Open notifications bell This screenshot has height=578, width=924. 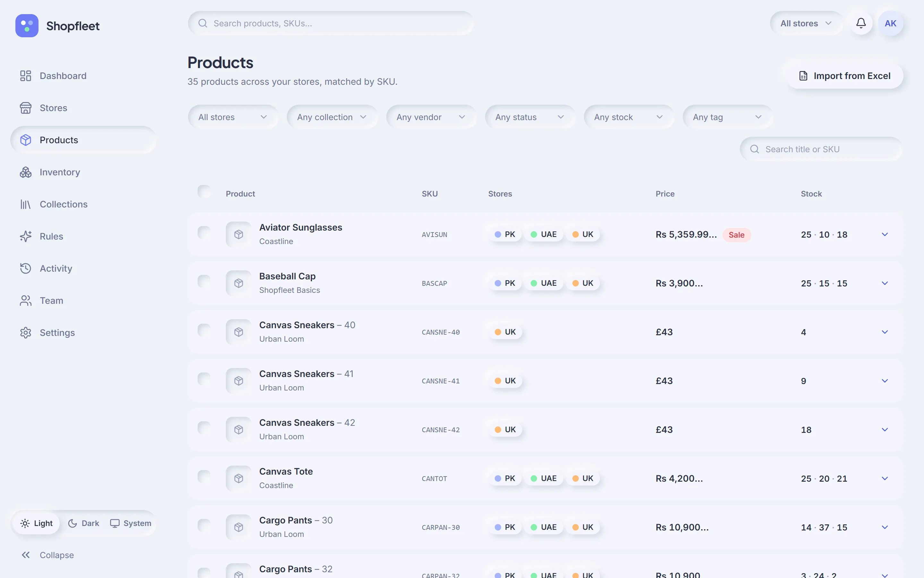[860, 23]
